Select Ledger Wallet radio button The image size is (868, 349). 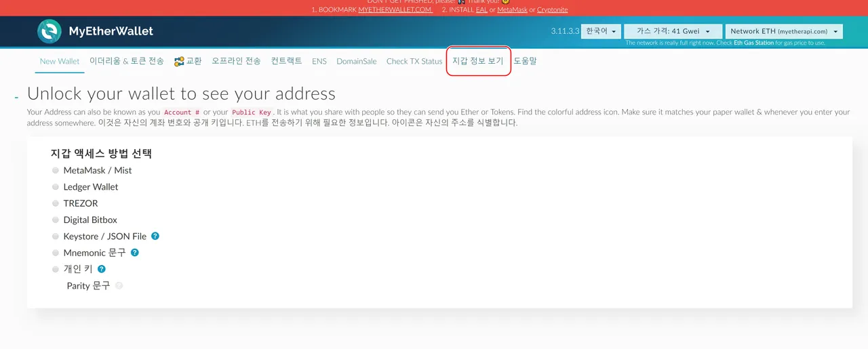[56, 187]
